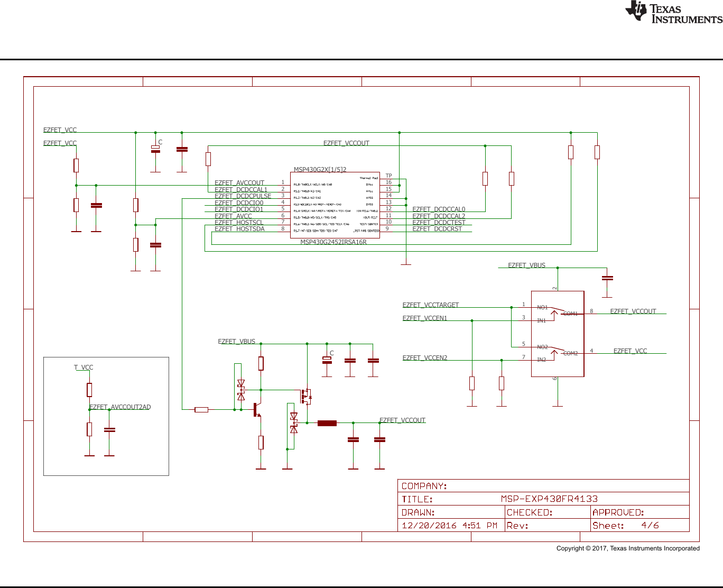Image resolution: width=723 pixels, height=588 pixels.
Task: Click the Texas Instruments logo
Action: [x=673, y=13]
